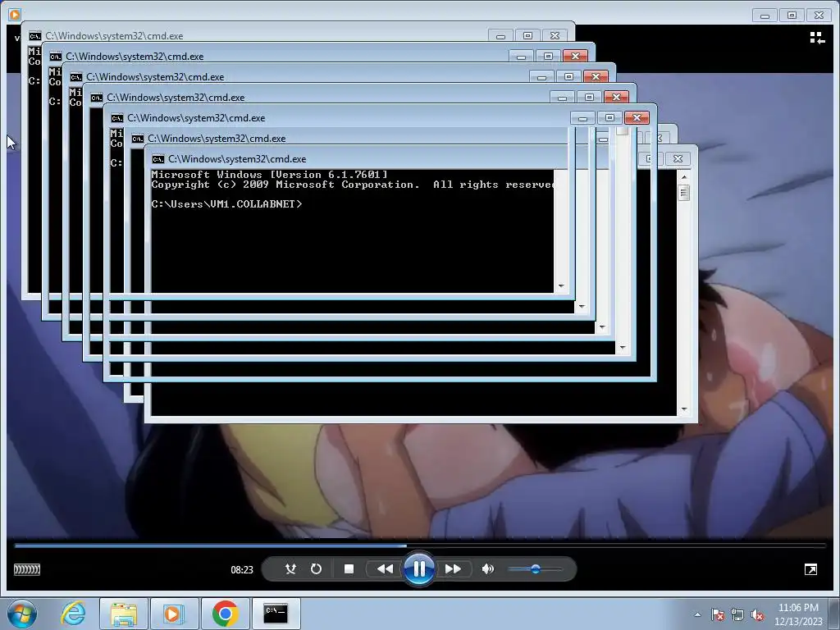The image size is (840, 630).
Task: Toggle shuffle mode in the media player
Action: tap(291, 569)
